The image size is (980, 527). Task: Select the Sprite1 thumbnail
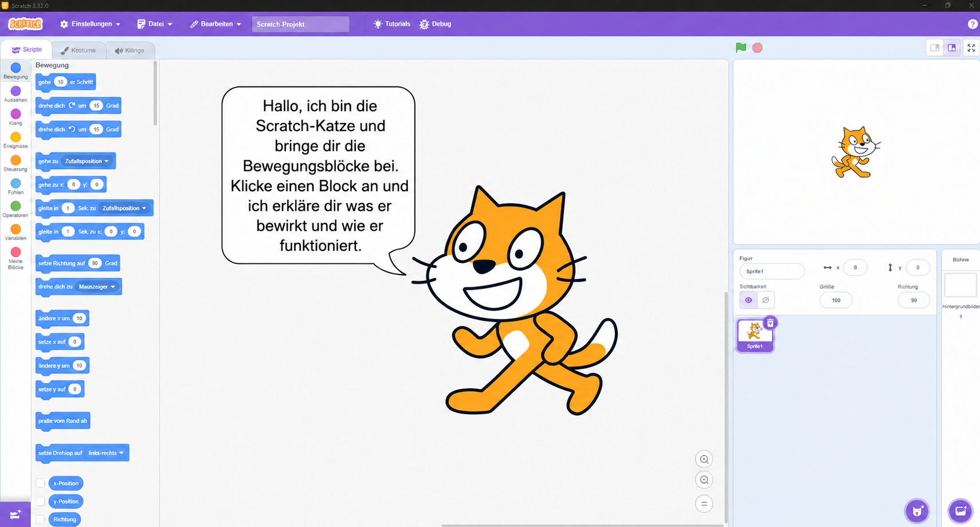tap(755, 335)
